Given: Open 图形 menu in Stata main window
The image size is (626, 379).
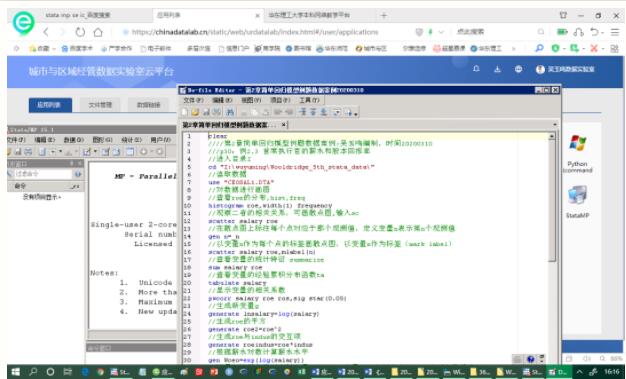Looking at the screenshot, I should [x=102, y=140].
